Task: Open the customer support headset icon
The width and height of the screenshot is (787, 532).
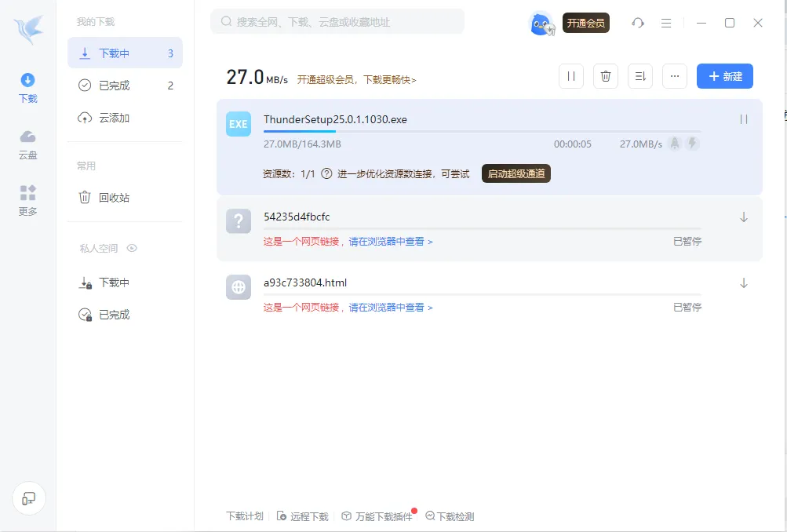Action: [x=638, y=23]
